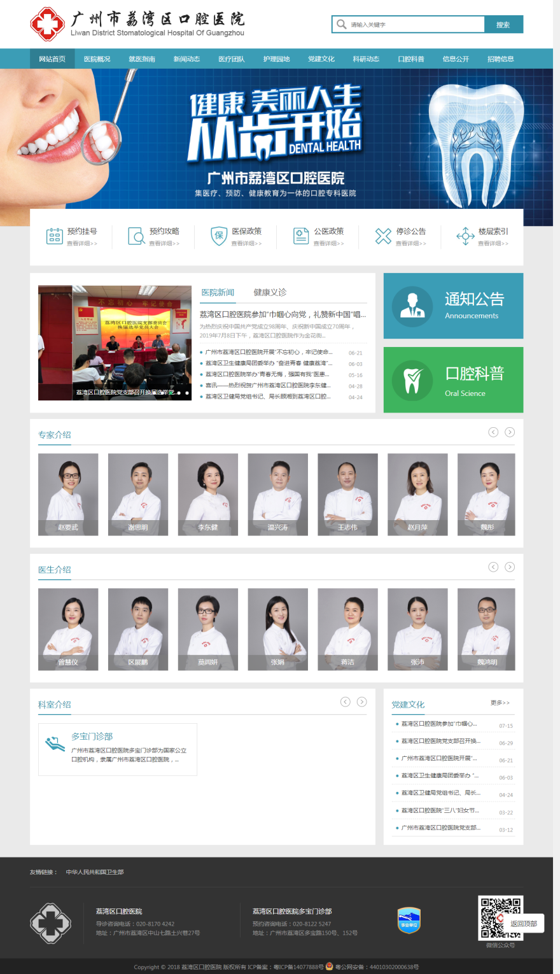Switch to the 医院新闻 tab
This screenshot has height=974, width=560.
(x=218, y=292)
